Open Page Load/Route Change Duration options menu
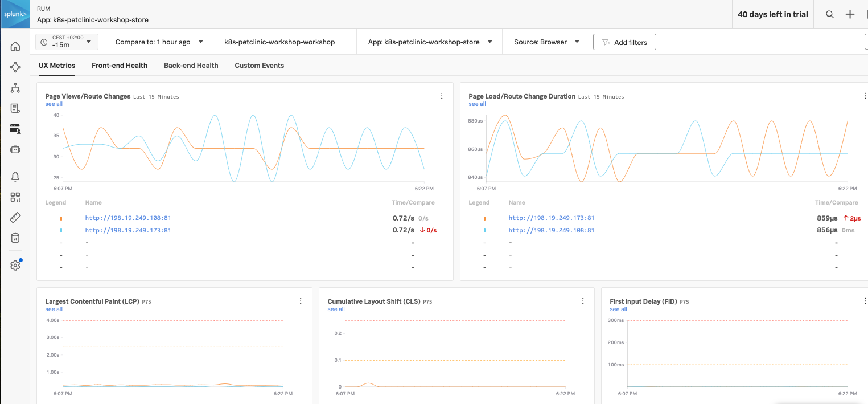This screenshot has width=868, height=404. 865,96
